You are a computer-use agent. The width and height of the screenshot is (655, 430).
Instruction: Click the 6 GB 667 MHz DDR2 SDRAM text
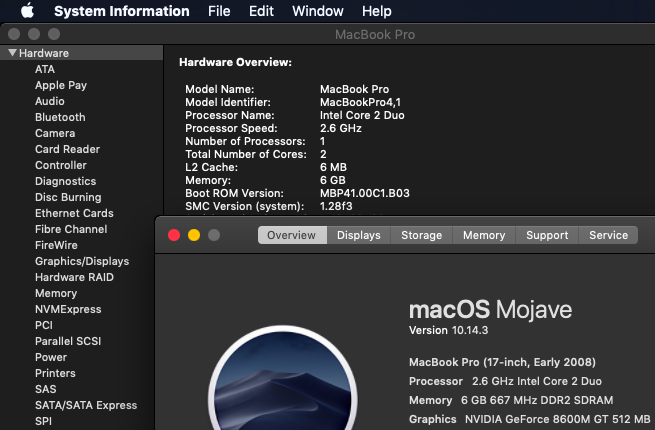[537, 400]
